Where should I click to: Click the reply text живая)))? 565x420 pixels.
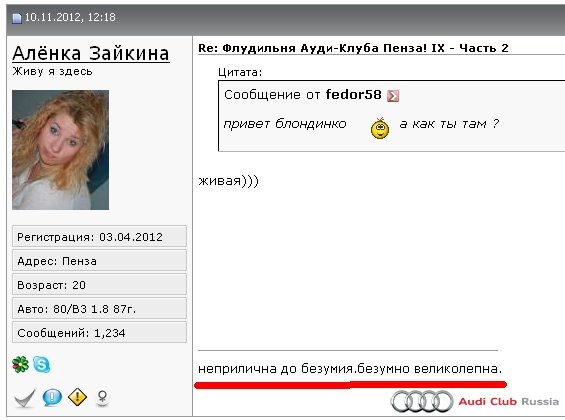point(228,180)
